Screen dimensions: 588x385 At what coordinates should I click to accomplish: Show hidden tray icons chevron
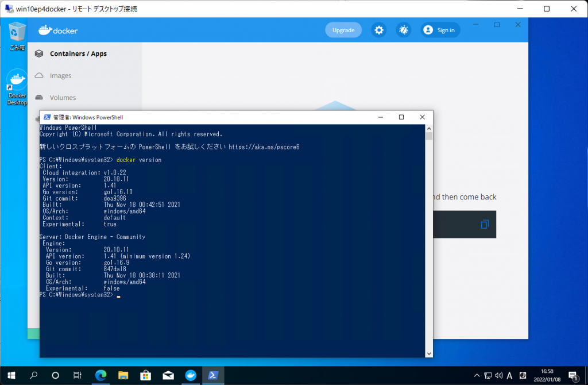pos(477,375)
